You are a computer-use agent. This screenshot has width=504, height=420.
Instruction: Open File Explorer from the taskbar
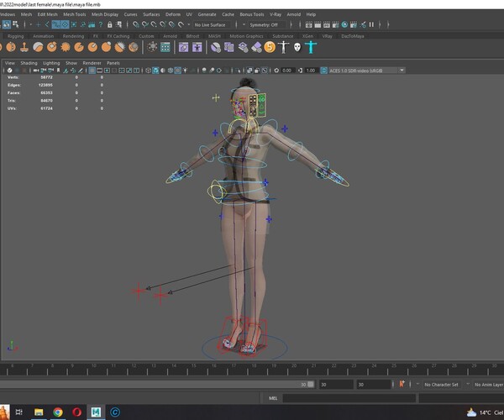click(x=39, y=412)
